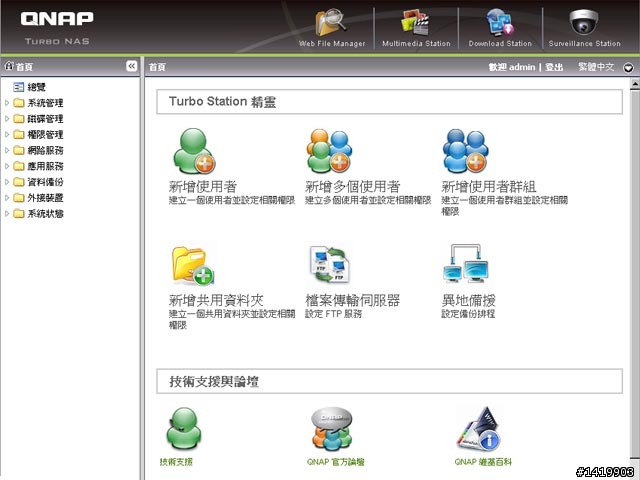This screenshot has height=480, width=640.
Task: Click the 繁體中文 language label
Action: point(596,67)
